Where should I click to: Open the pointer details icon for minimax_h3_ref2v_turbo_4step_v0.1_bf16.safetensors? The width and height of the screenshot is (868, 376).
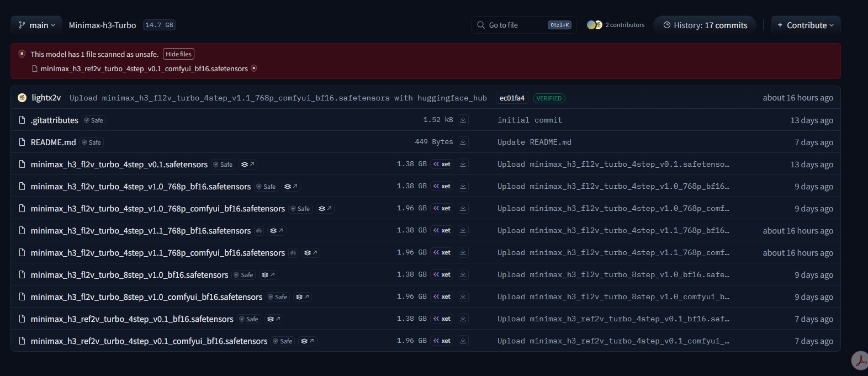tap(273, 319)
